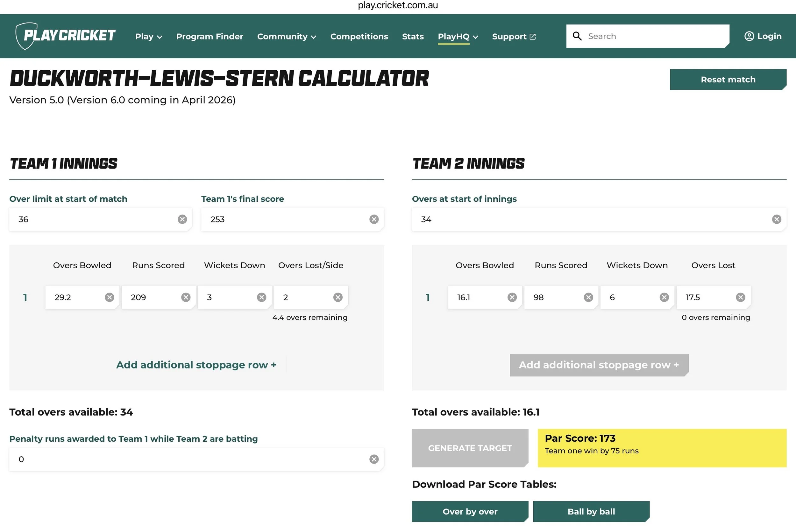
Task: Open the PlayHQ dropdown menu
Action: pyautogui.click(x=458, y=36)
